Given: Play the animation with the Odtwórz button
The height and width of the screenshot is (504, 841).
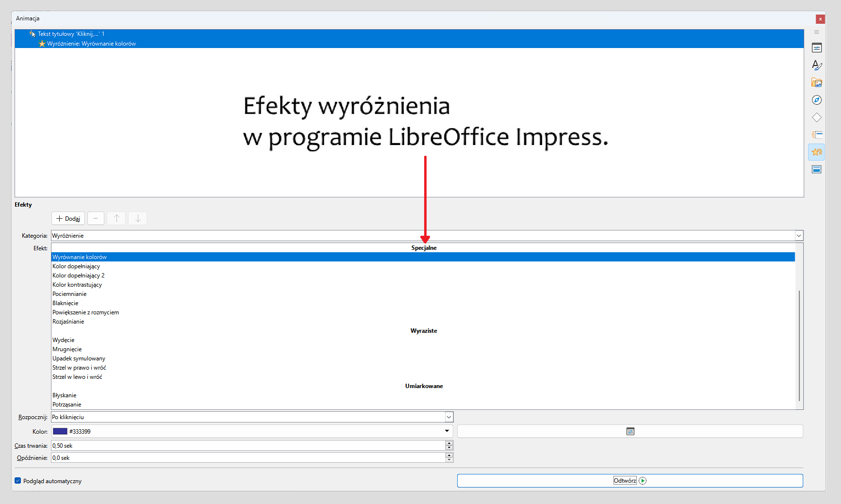Looking at the screenshot, I should click(629, 480).
